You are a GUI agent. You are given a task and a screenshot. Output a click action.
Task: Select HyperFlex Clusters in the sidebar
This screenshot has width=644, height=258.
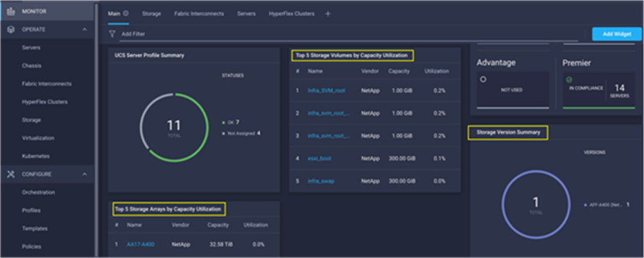45,102
